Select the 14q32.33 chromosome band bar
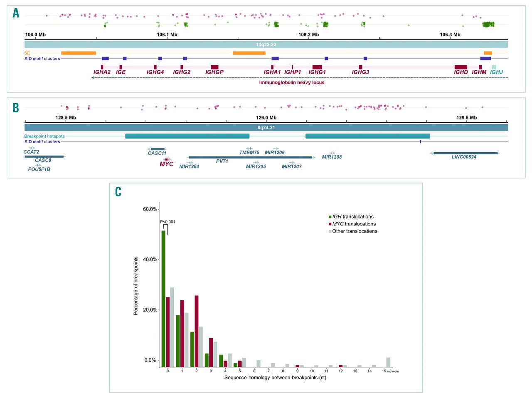 tap(266, 45)
